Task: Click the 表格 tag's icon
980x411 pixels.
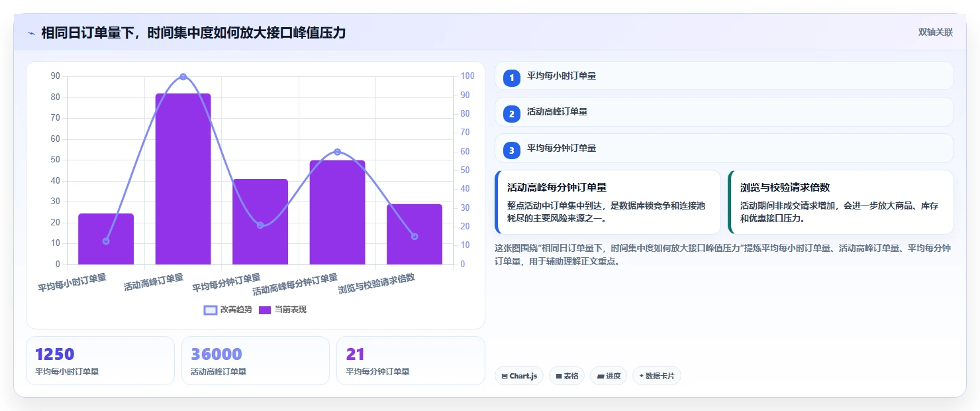Action: [559, 376]
